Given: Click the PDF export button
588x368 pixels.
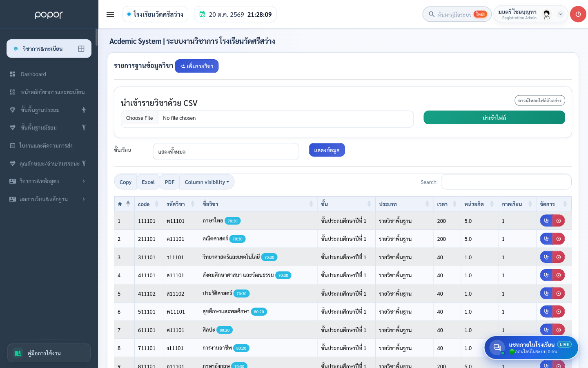Looking at the screenshot, I should (x=170, y=182).
